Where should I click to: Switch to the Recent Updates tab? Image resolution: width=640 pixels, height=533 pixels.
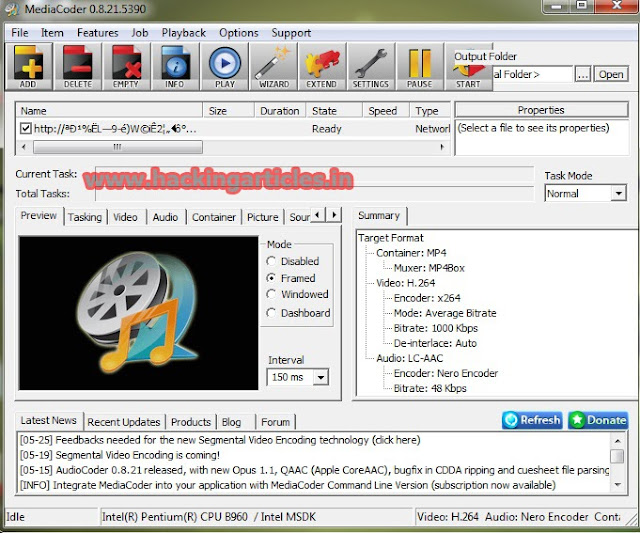[x=124, y=422]
